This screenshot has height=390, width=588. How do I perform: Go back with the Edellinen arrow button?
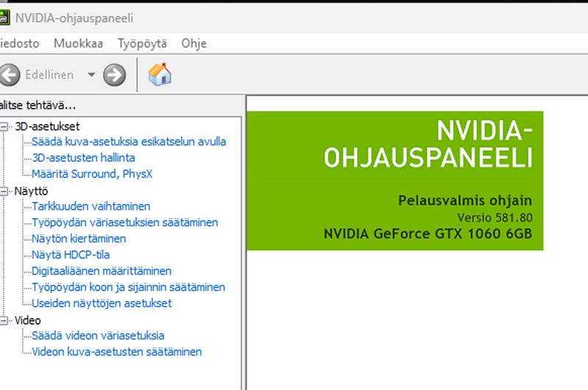click(x=10, y=75)
